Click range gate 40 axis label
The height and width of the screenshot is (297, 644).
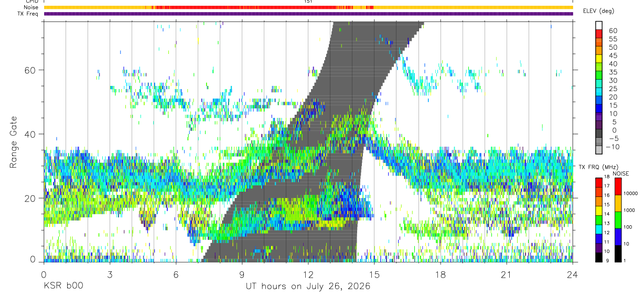pyautogui.click(x=31, y=134)
